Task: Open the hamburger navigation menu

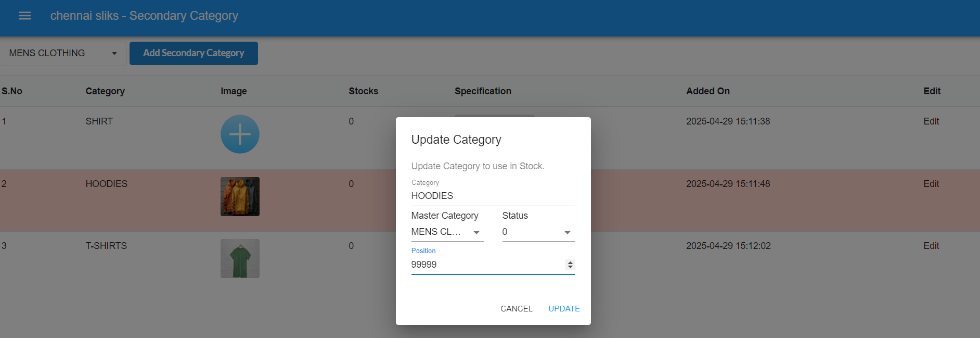Action: pyautogui.click(x=25, y=16)
